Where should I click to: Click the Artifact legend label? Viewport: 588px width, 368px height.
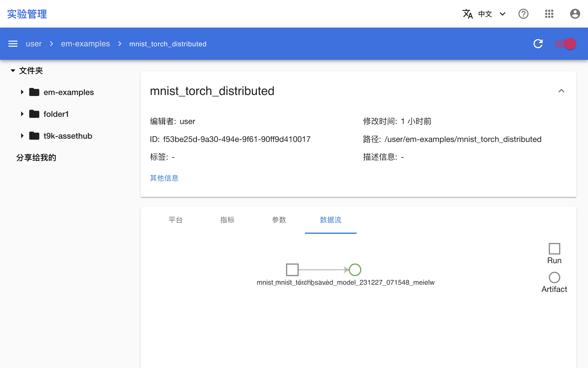(x=554, y=289)
